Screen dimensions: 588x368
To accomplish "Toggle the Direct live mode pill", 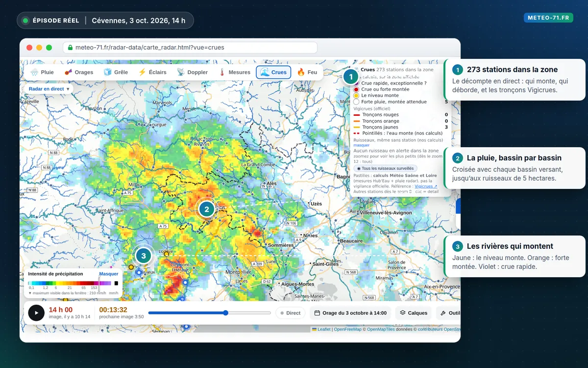I will tap(290, 313).
